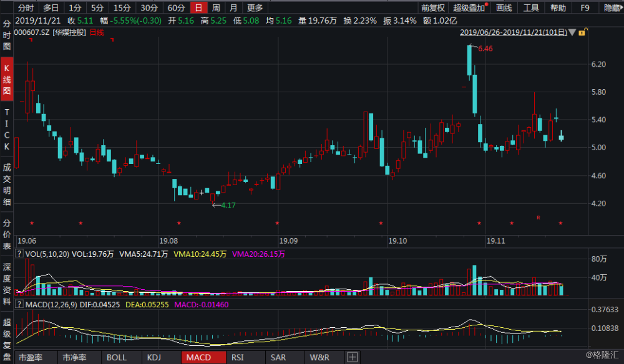The width and height of the screenshot is (624, 364).
Task: Click the red R event marker
Action: (x=539, y=218)
